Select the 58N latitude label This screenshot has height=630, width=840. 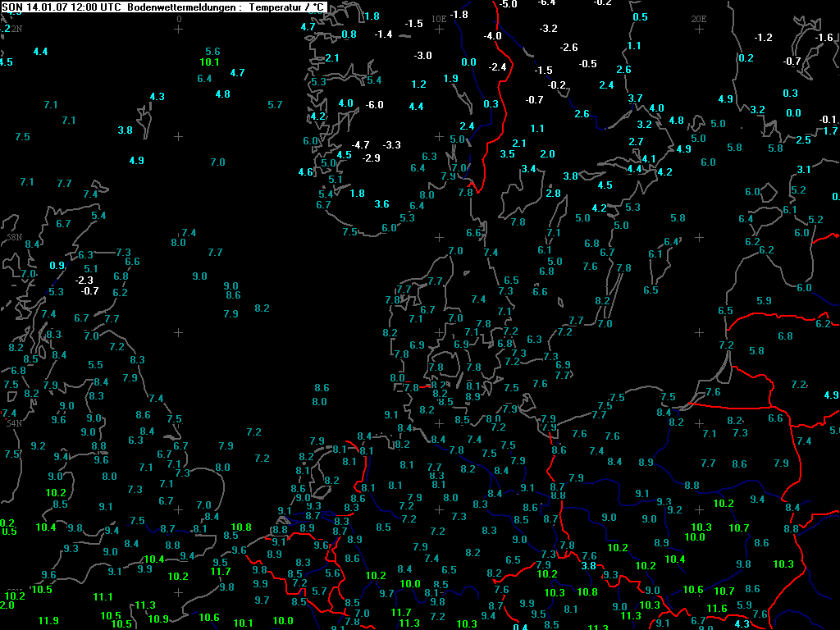click(x=14, y=236)
